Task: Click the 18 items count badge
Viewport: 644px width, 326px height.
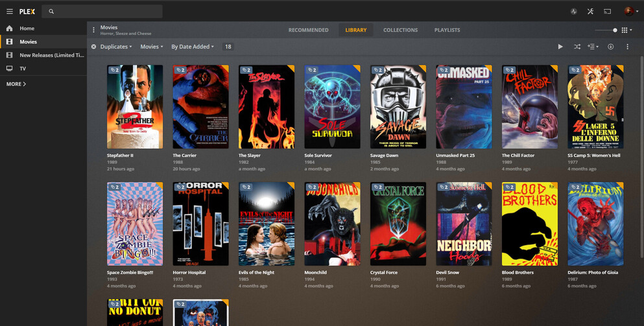Action: click(228, 47)
